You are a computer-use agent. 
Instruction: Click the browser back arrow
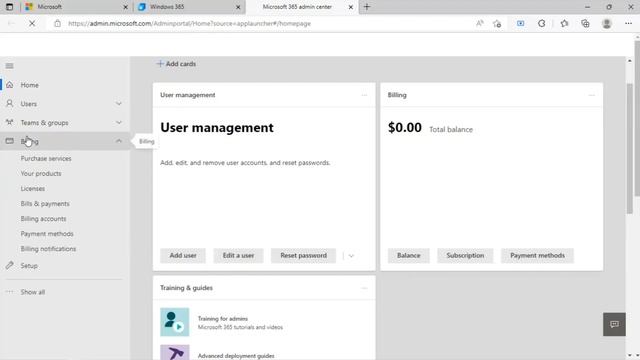[11, 24]
